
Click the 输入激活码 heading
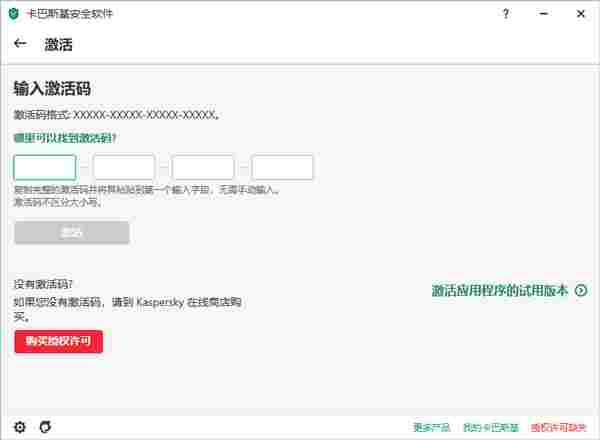pyautogui.click(x=52, y=88)
